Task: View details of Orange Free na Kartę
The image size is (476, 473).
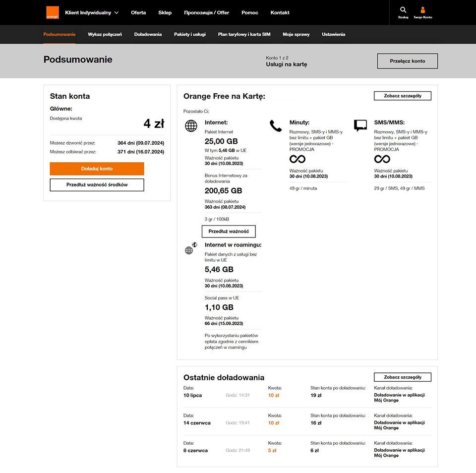Action: tap(402, 96)
